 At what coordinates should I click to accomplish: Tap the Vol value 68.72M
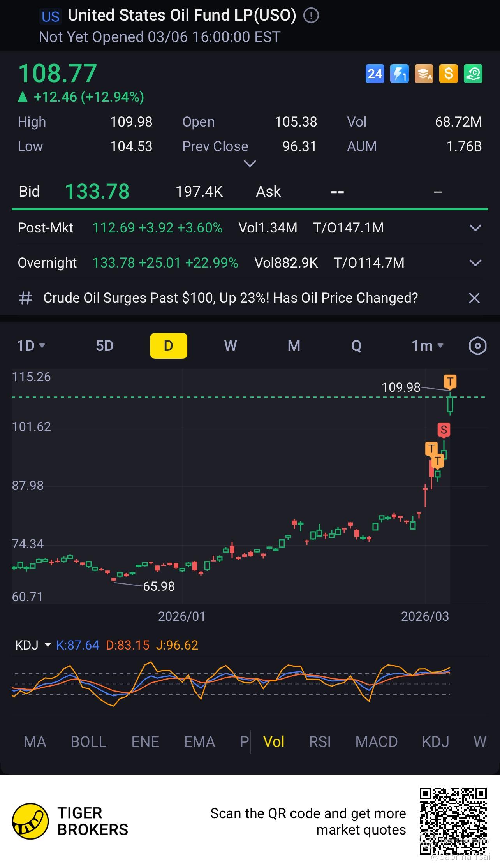[x=458, y=122]
